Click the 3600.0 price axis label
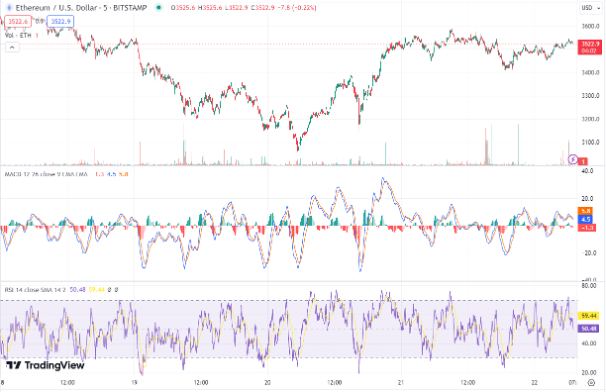606x392 pixels. click(590, 26)
